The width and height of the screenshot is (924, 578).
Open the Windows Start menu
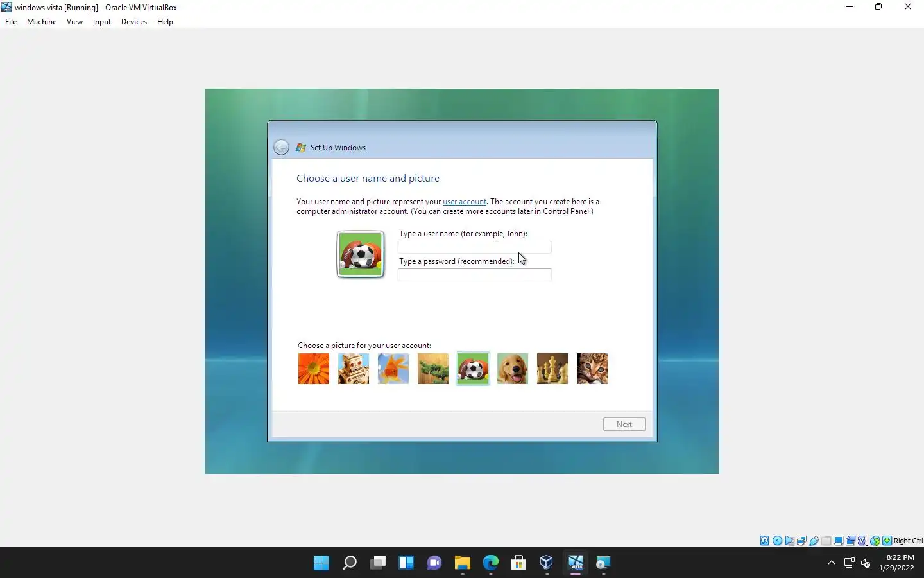pyautogui.click(x=321, y=563)
